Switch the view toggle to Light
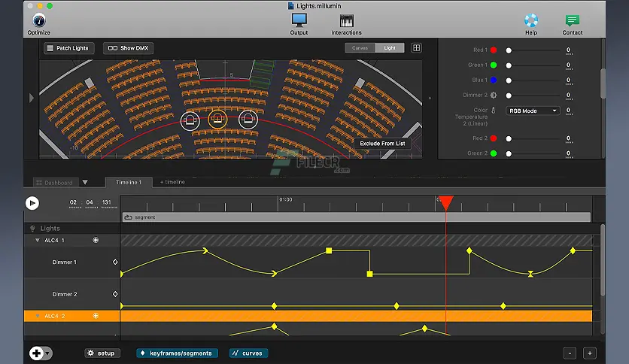Screen dimensions: 629x364 [x=390, y=48]
